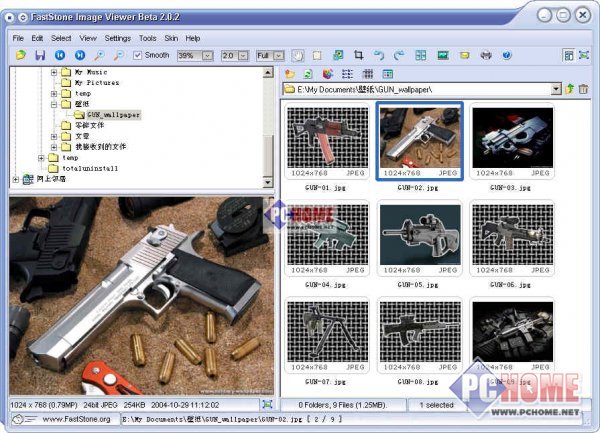Open the Skin menu
Screen dimensions: 600x433
171,38
